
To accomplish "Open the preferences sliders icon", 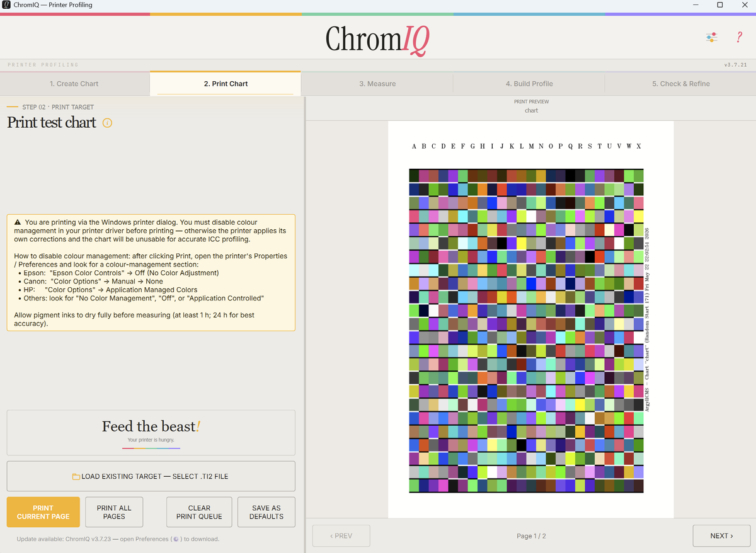I will [711, 38].
